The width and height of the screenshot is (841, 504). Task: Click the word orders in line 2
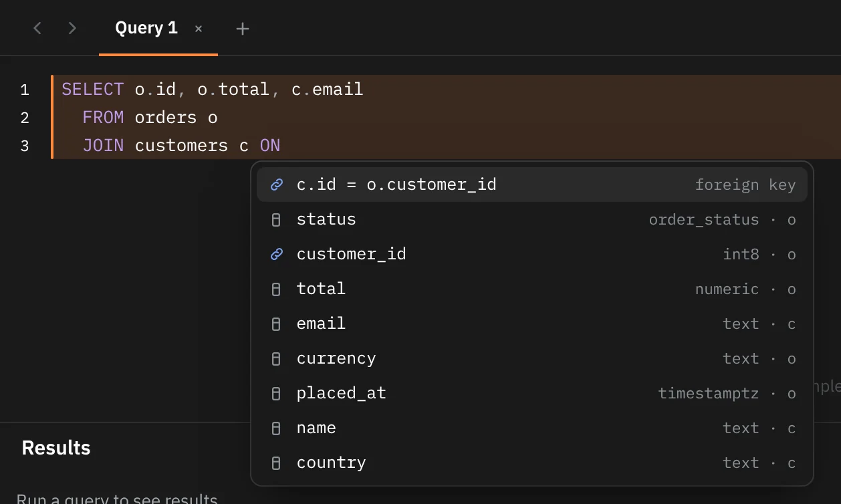pyautogui.click(x=166, y=118)
